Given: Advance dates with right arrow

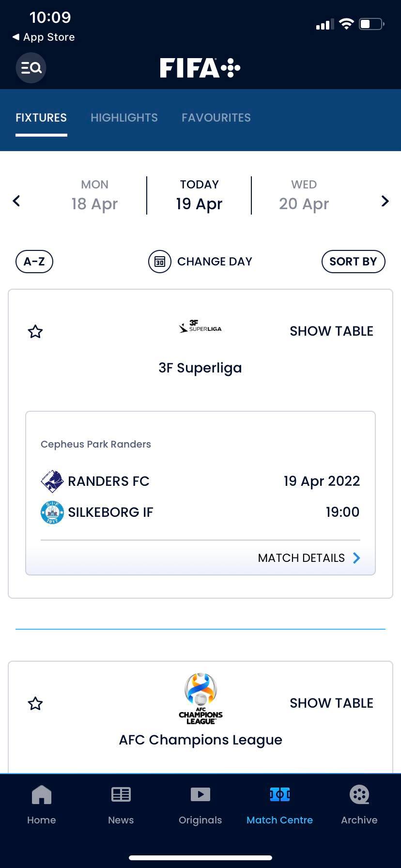Looking at the screenshot, I should [385, 201].
